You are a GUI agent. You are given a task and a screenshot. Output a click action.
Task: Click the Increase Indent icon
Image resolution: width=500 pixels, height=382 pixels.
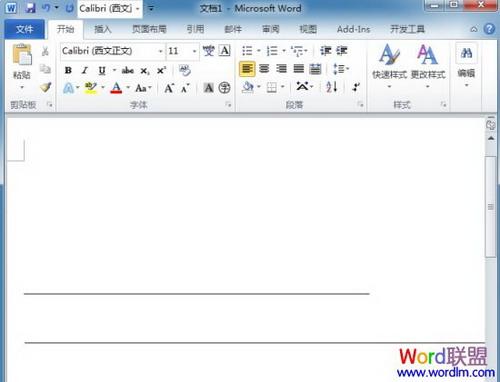(342, 51)
